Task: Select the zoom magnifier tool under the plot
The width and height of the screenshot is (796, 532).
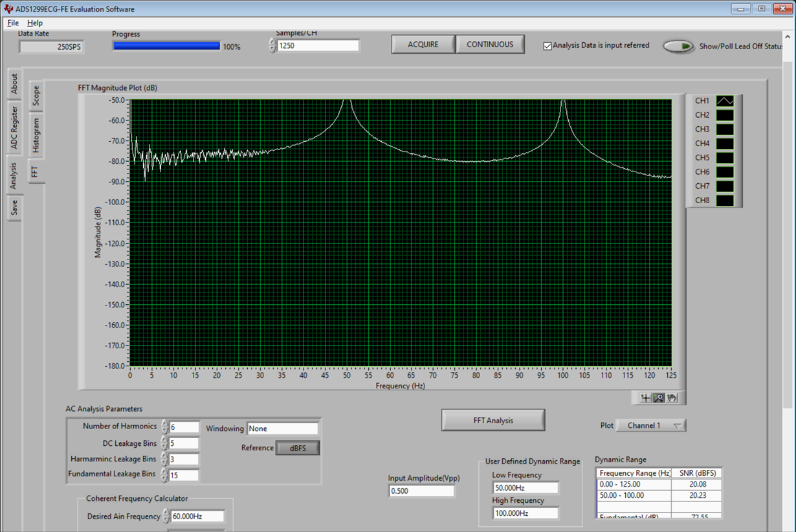Action: tap(658, 398)
